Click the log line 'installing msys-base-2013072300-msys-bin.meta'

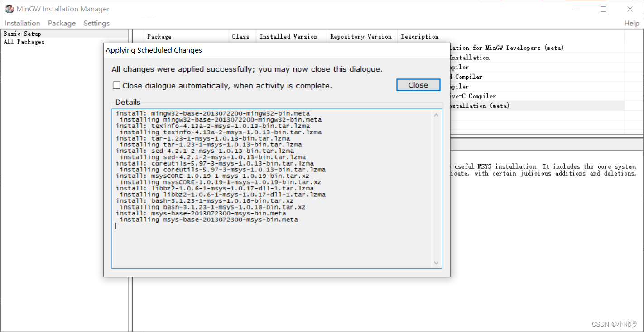209,220
